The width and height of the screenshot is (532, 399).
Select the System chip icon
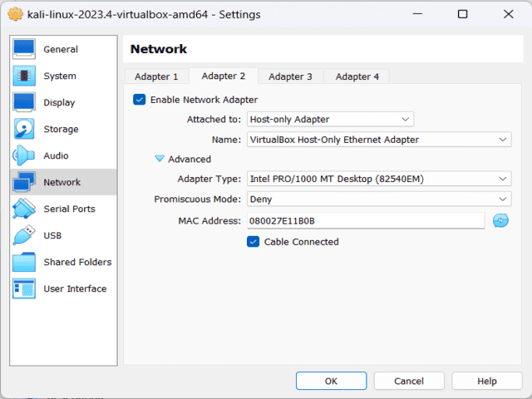point(24,76)
